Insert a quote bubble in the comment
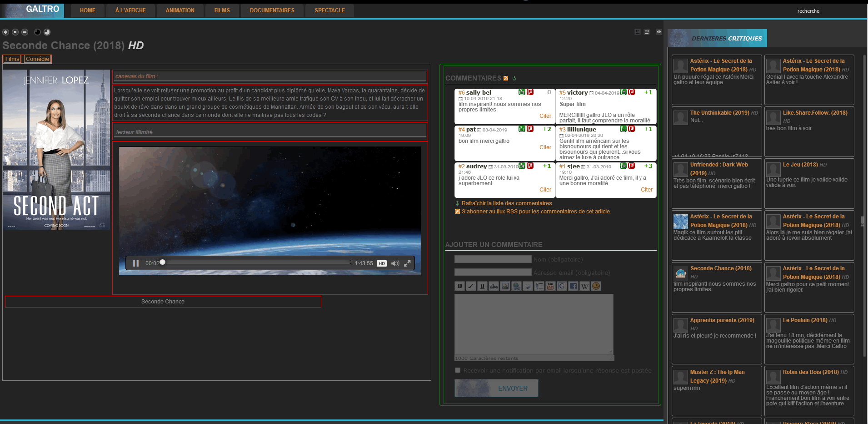 pyautogui.click(x=528, y=286)
